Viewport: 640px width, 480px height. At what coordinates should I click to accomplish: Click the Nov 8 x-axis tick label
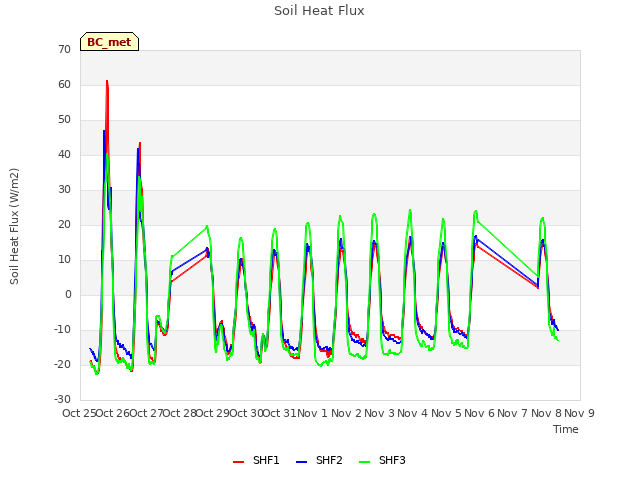point(546,413)
